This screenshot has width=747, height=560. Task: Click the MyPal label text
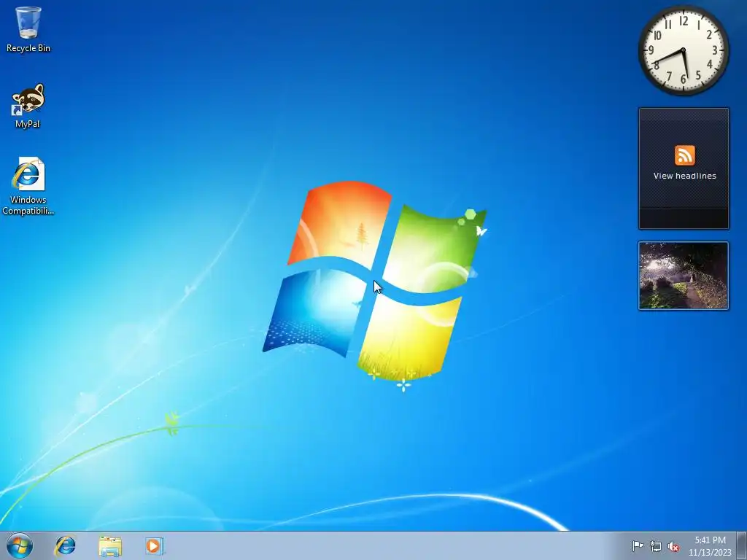[28, 124]
